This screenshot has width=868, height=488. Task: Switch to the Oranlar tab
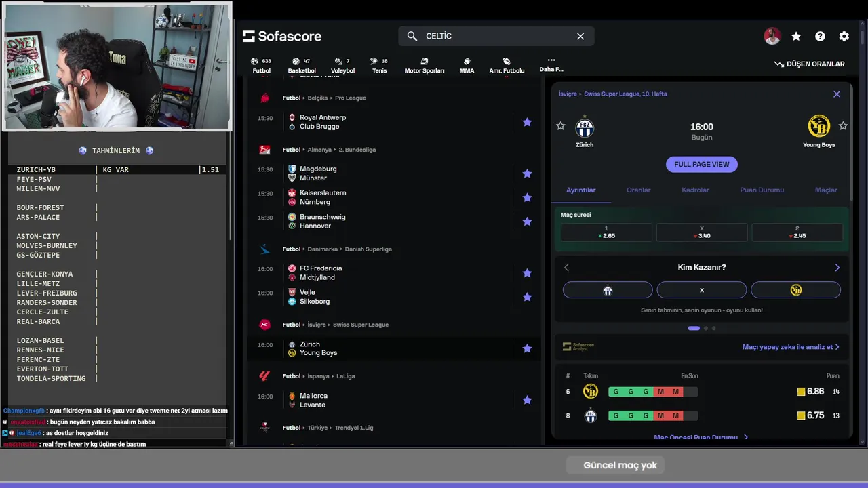(x=638, y=190)
